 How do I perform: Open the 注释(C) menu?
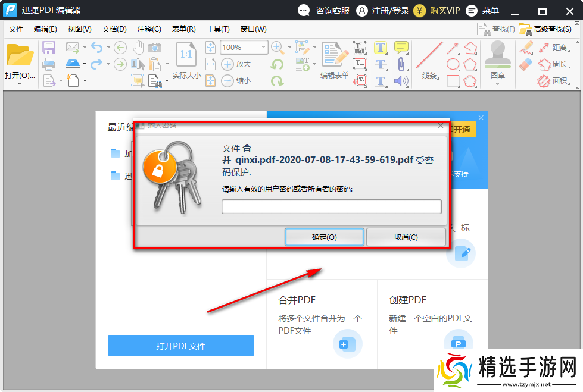[151, 29]
